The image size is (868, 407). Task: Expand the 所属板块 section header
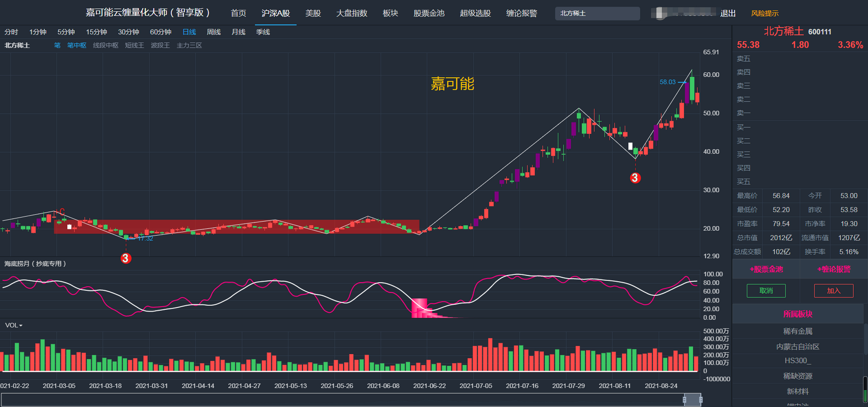coord(797,314)
